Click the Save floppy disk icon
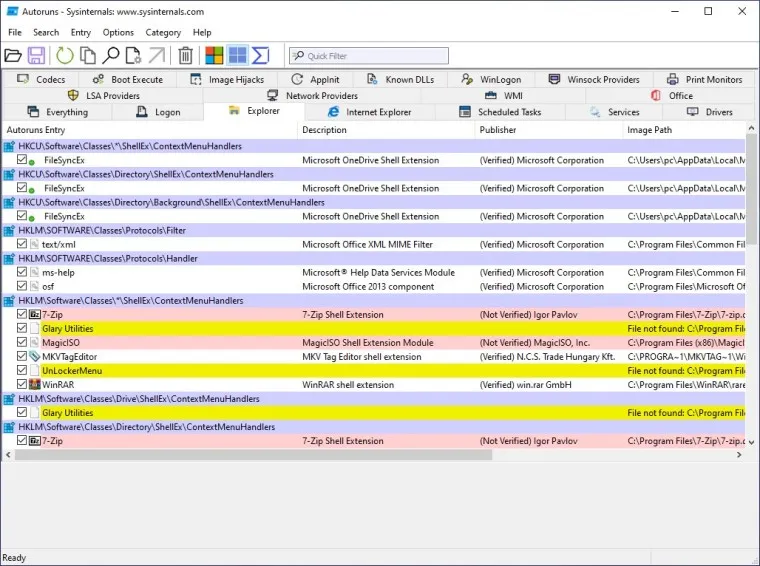 [x=37, y=56]
